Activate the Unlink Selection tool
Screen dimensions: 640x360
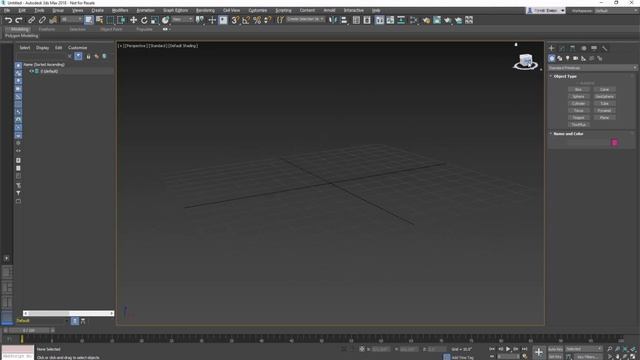point(42,20)
